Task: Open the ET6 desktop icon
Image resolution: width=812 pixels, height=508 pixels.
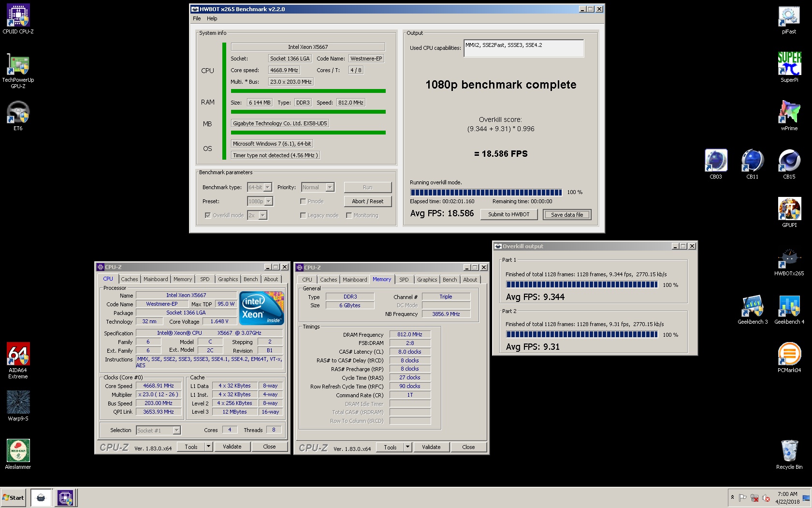Action: (18, 116)
